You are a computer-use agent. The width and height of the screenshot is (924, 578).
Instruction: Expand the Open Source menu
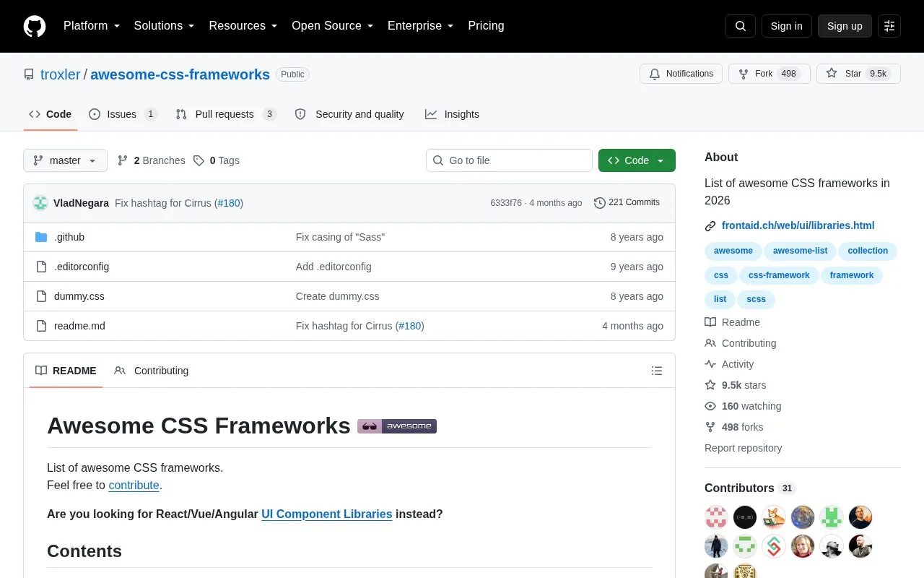(x=333, y=26)
